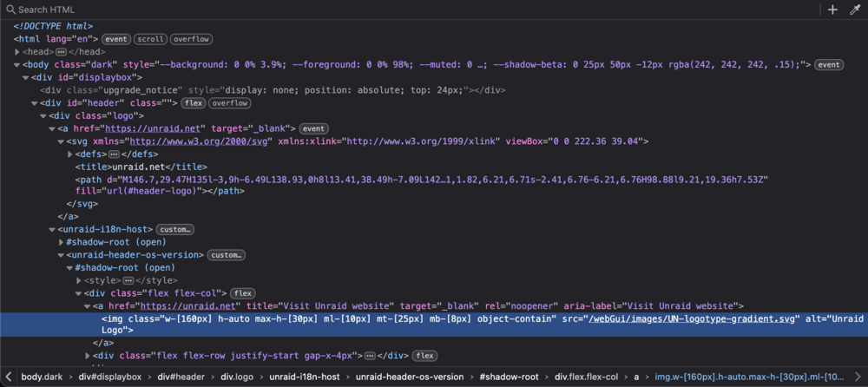Collapse the svg xmlns element
The width and height of the screenshot is (868, 387).
pos(61,141)
